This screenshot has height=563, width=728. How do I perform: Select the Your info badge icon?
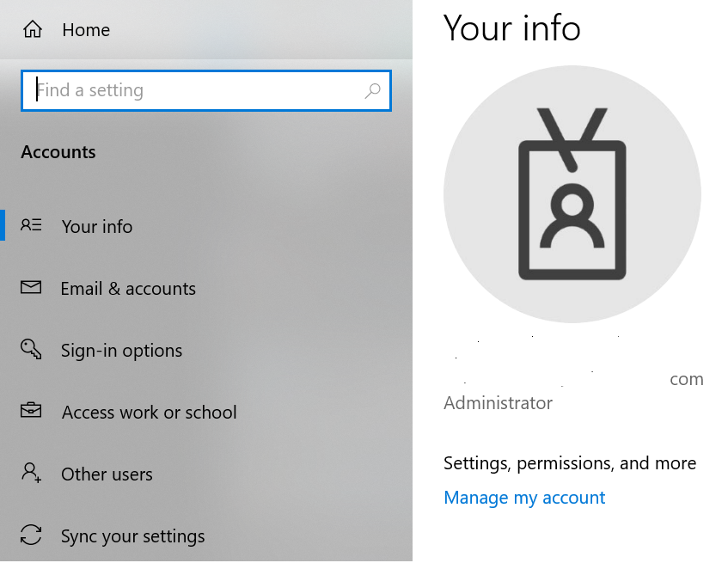(x=31, y=225)
